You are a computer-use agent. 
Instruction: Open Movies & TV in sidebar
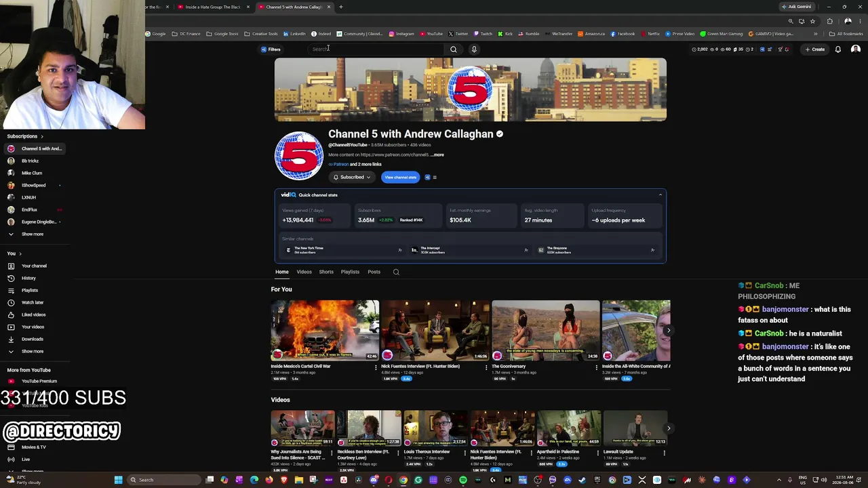(x=34, y=447)
